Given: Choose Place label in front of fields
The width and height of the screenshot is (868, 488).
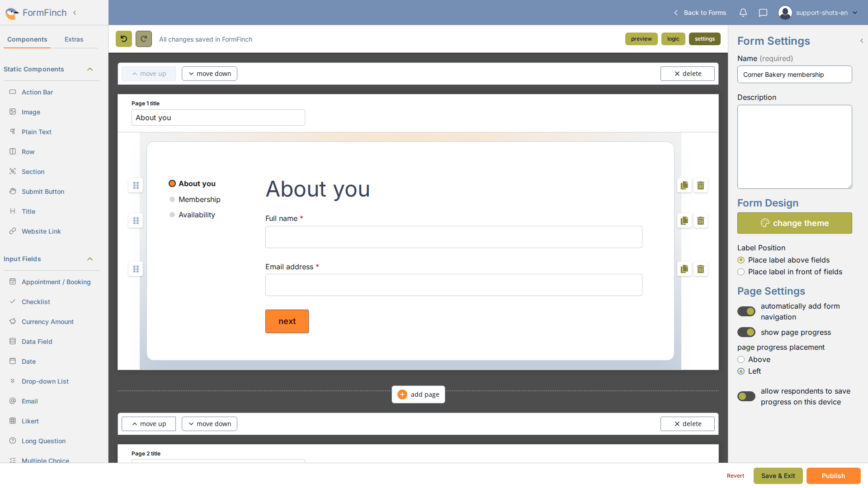Looking at the screenshot, I should tap(741, 272).
